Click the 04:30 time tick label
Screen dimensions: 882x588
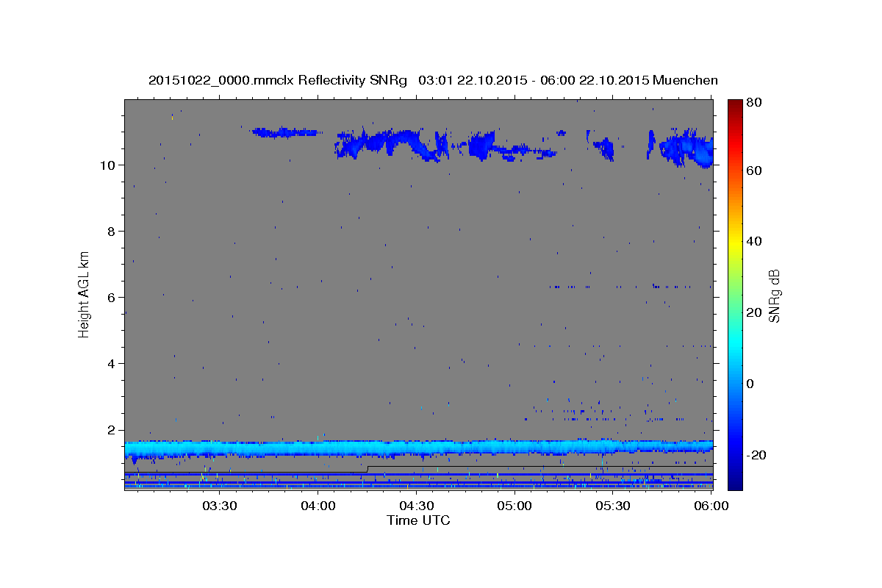[x=416, y=506]
